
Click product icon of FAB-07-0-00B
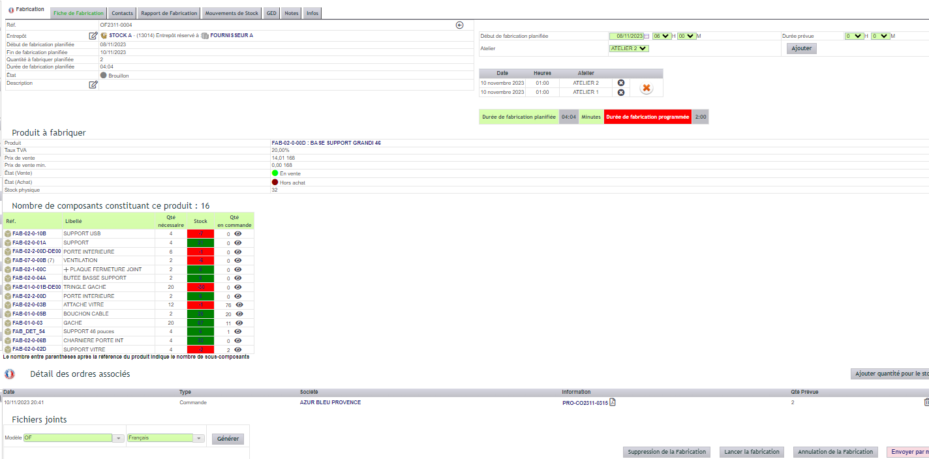8,260
